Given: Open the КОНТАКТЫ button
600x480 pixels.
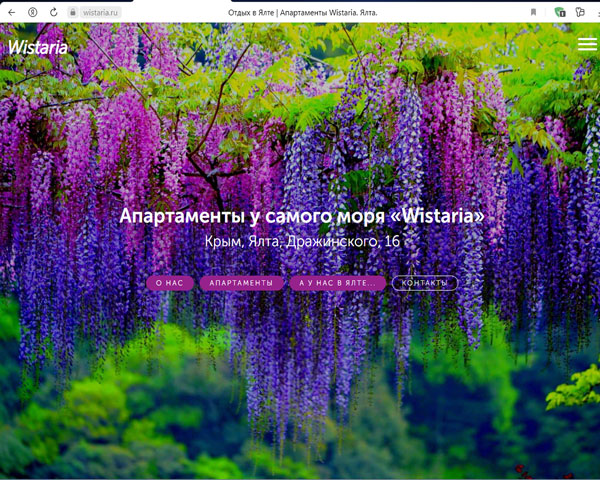Looking at the screenshot, I should (x=425, y=283).
